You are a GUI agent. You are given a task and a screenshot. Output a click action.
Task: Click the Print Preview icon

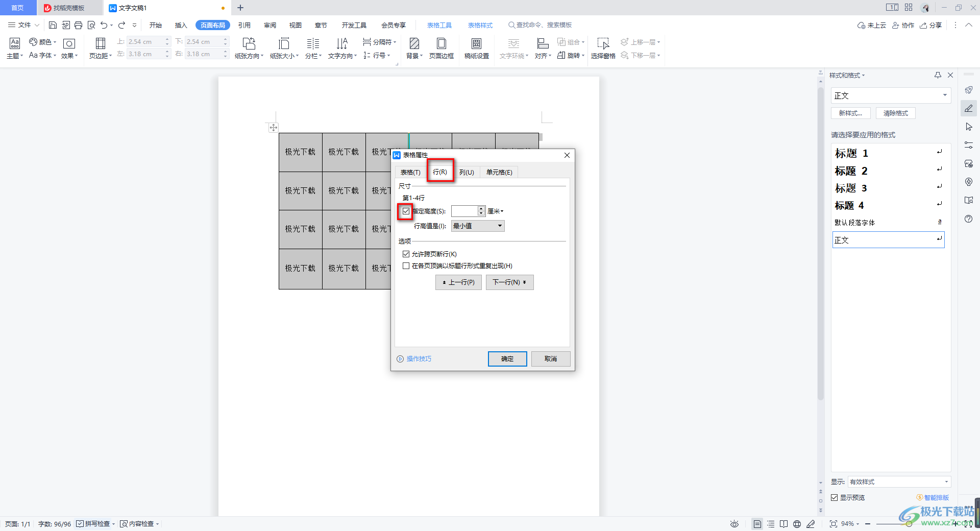91,25
